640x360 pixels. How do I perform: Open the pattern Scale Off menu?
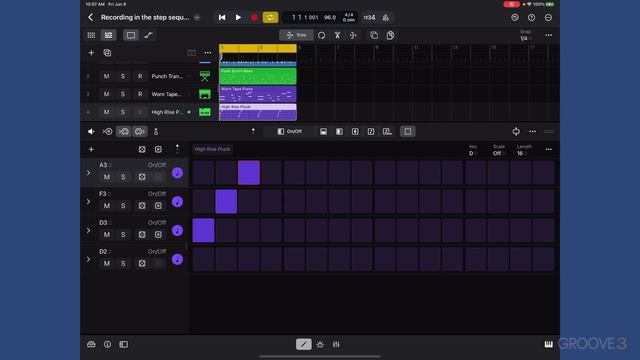[x=498, y=150]
